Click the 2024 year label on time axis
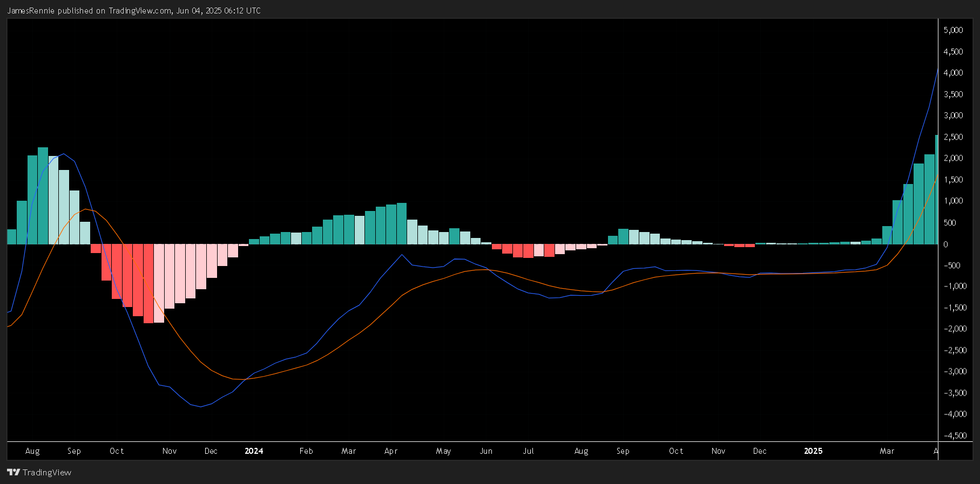 point(254,451)
